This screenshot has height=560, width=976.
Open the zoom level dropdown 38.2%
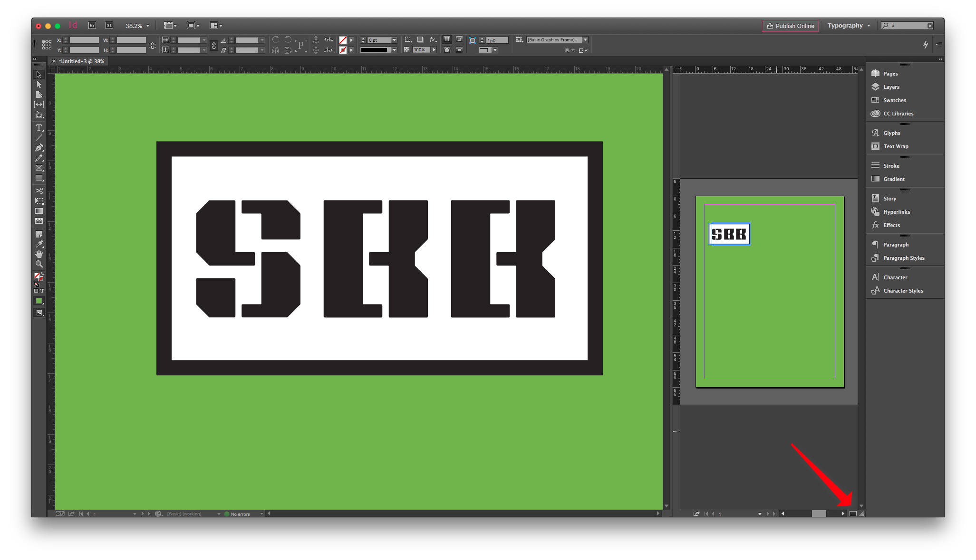click(148, 26)
